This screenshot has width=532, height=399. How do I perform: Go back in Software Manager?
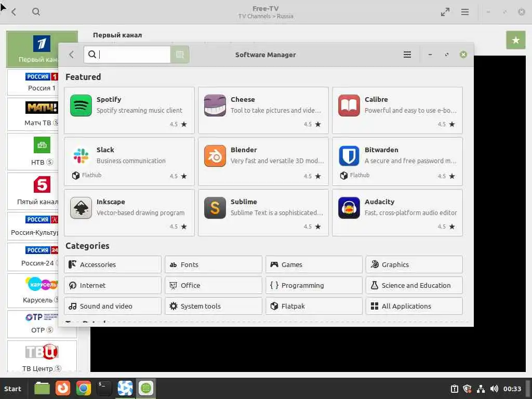point(72,55)
